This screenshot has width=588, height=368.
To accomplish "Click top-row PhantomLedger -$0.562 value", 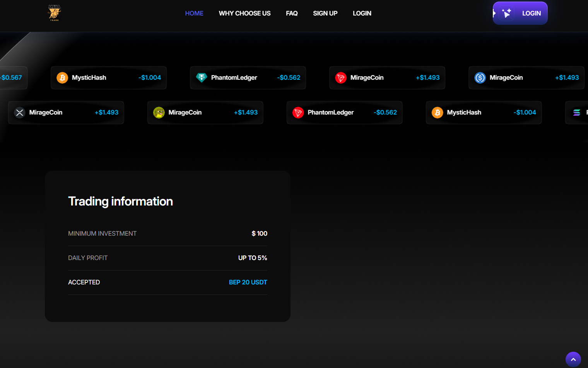I will pos(289,77).
